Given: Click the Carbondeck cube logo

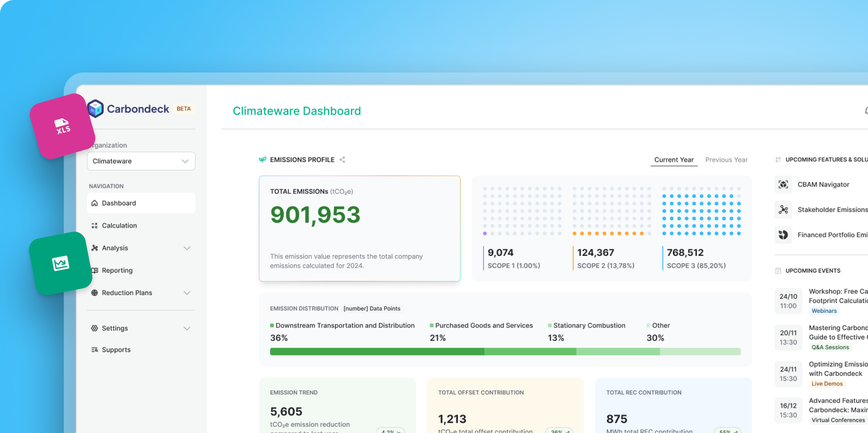Looking at the screenshot, I should pos(95,109).
